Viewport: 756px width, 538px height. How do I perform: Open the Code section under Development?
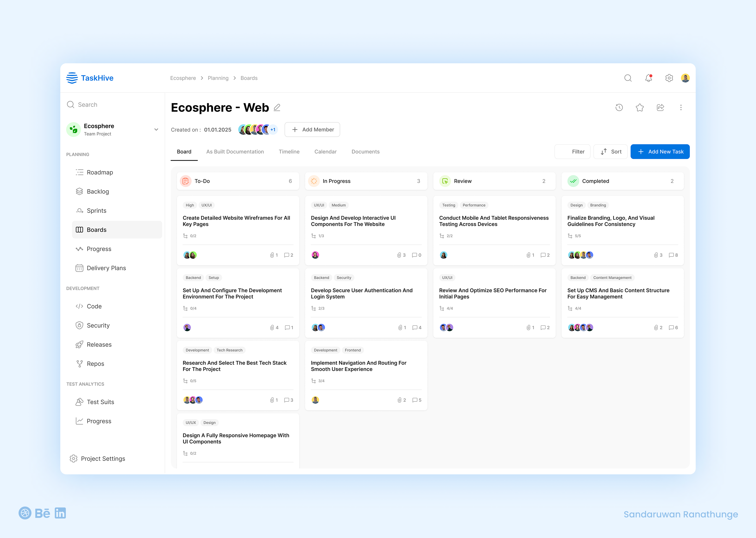click(94, 306)
